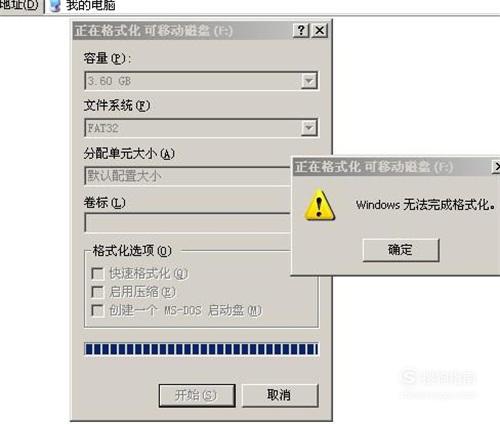Open the allocation unit size combo box
This screenshot has width=500, height=424.
coord(188,176)
